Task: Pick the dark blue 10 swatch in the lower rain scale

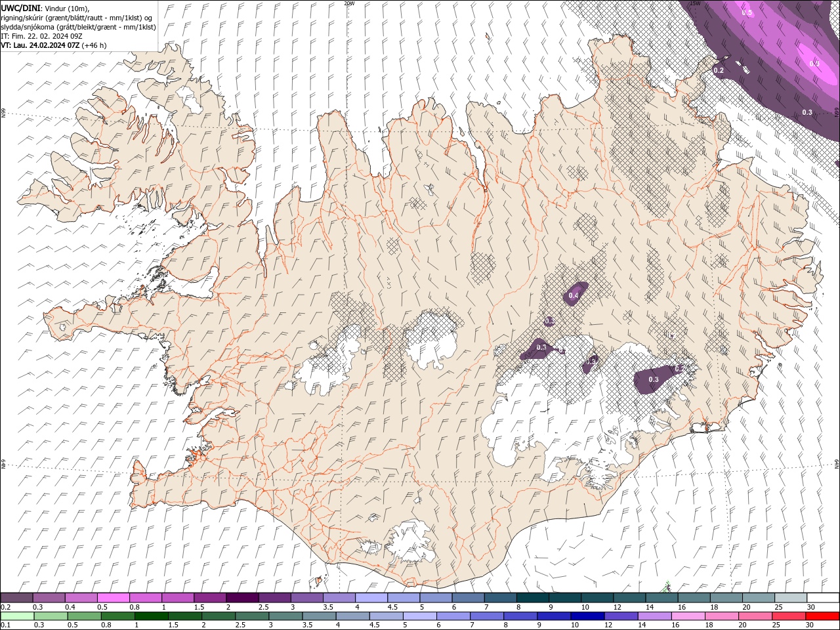Action: 587,616
